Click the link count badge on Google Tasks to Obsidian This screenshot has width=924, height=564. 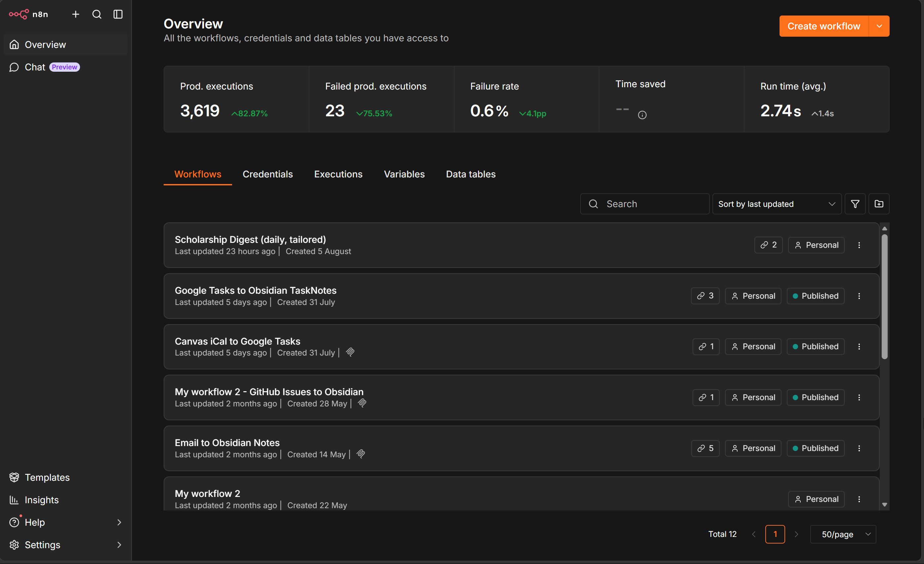(705, 296)
